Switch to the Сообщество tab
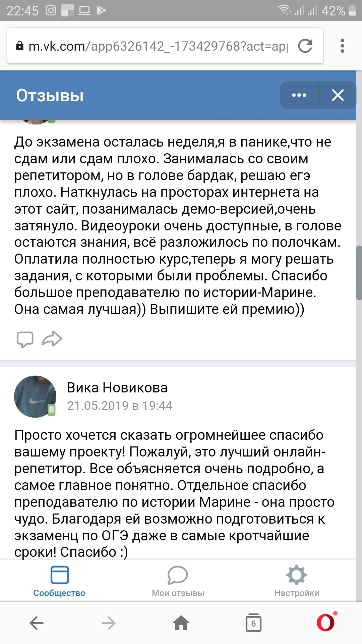This screenshot has width=362, height=644. point(59,581)
